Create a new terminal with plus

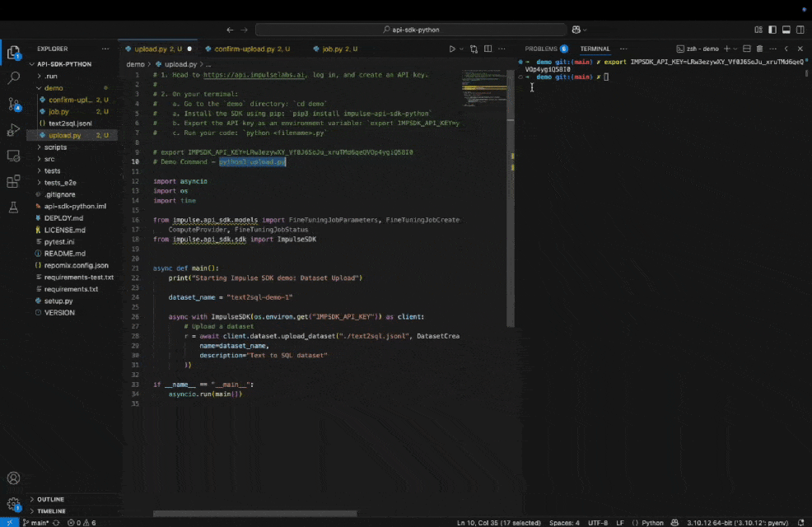click(x=726, y=49)
